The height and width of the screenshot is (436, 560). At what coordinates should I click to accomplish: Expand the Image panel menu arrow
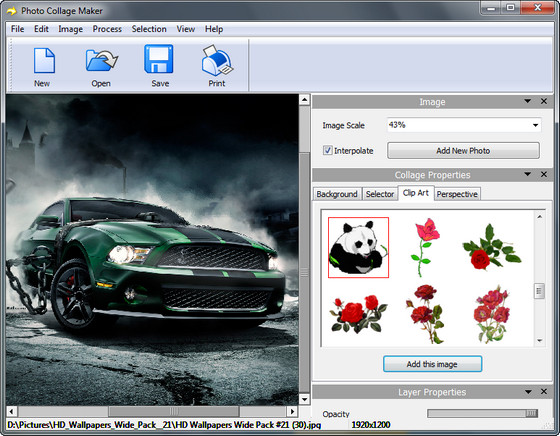pyautogui.click(x=528, y=101)
